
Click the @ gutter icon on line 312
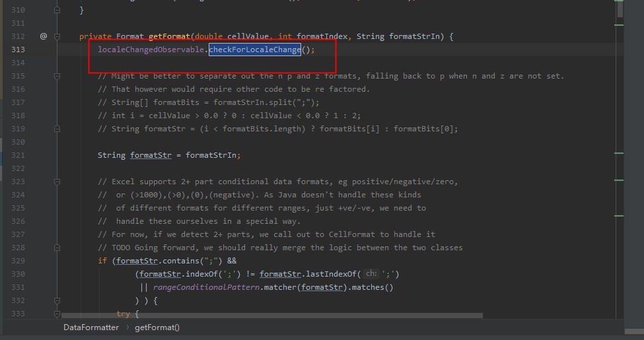point(44,36)
